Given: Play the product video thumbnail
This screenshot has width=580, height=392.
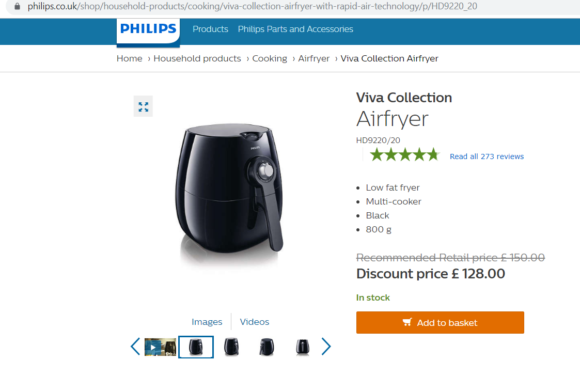Looking at the screenshot, I should pyautogui.click(x=160, y=347).
